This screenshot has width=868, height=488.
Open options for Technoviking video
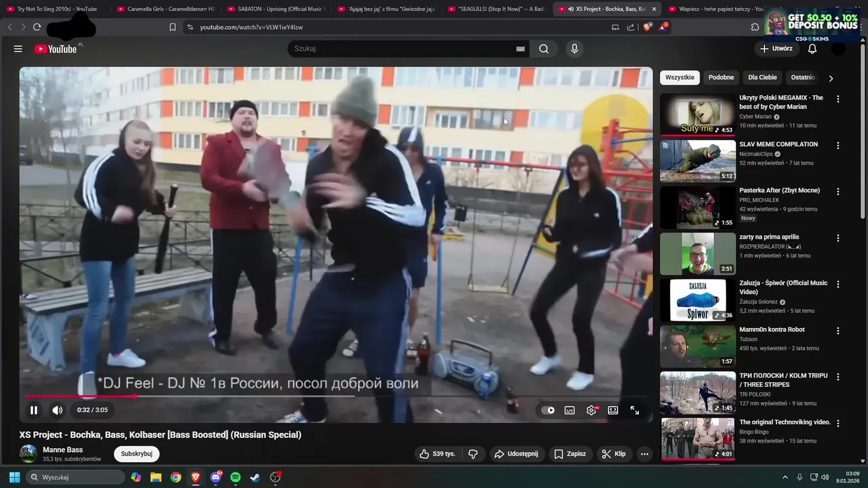coord(838,423)
